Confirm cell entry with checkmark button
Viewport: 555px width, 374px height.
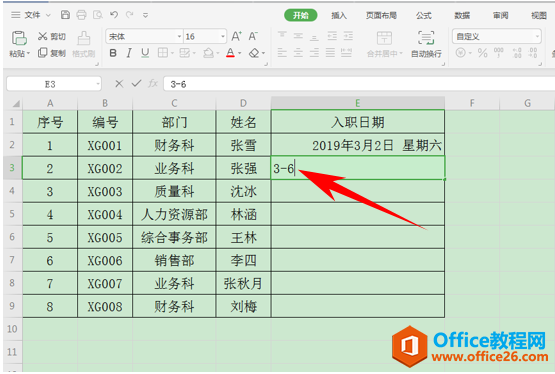(x=136, y=84)
